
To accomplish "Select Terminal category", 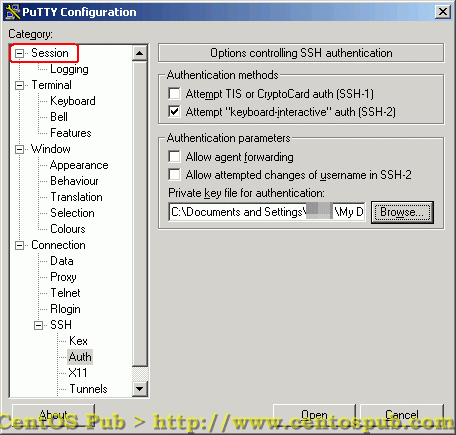I will (51, 85).
